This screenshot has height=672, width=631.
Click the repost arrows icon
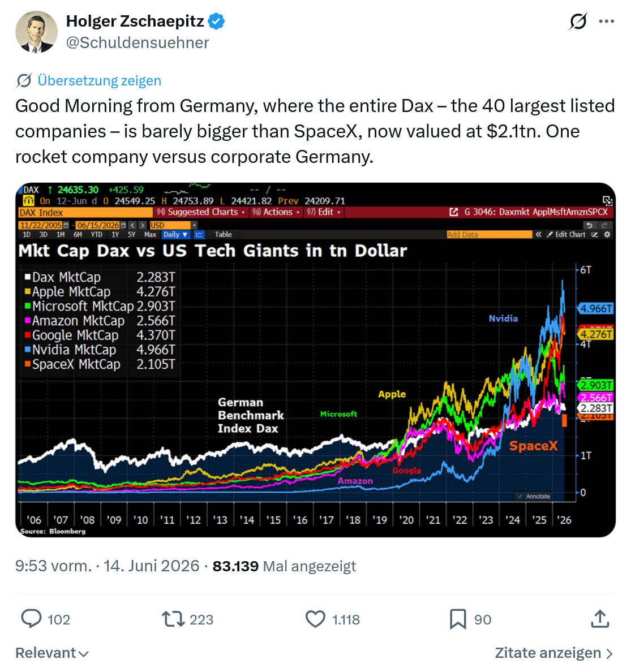(x=173, y=619)
